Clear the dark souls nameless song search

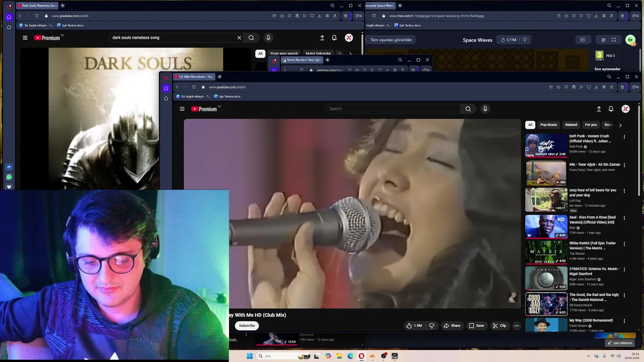pos(239,38)
